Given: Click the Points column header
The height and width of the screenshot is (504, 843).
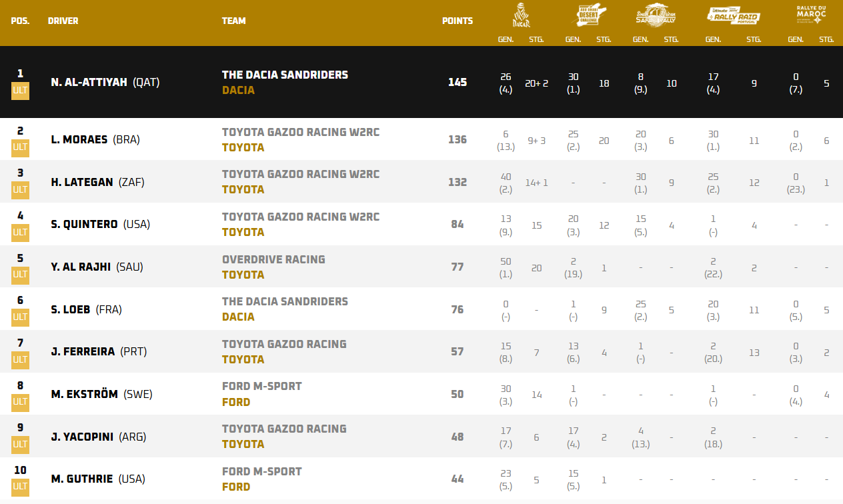Looking at the screenshot, I should [457, 21].
